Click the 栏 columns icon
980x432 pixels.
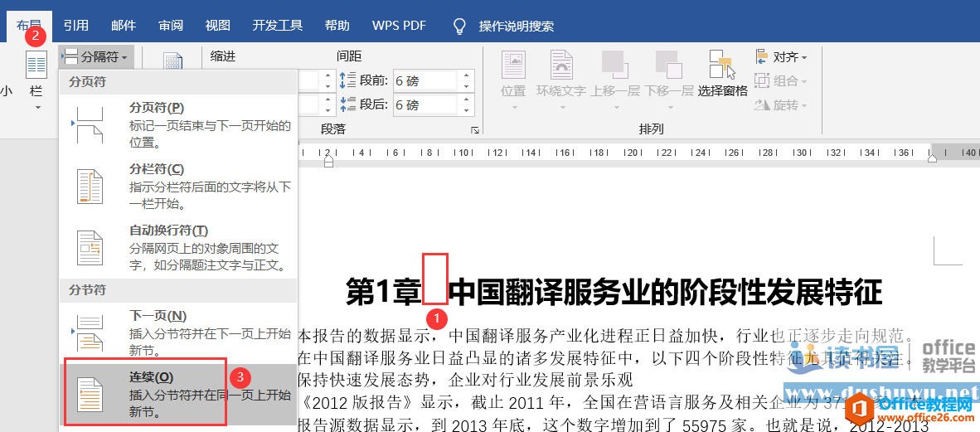36,66
